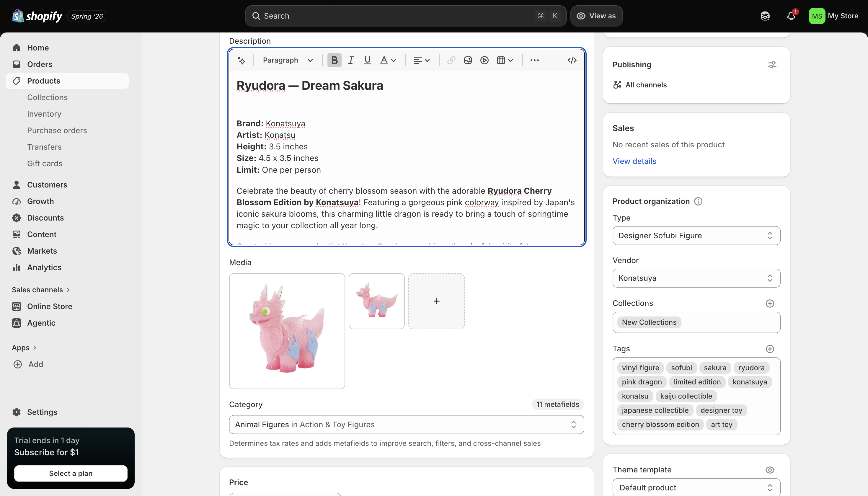The height and width of the screenshot is (496, 868).
Task: Switch the editor to HTML view
Action: pos(572,60)
